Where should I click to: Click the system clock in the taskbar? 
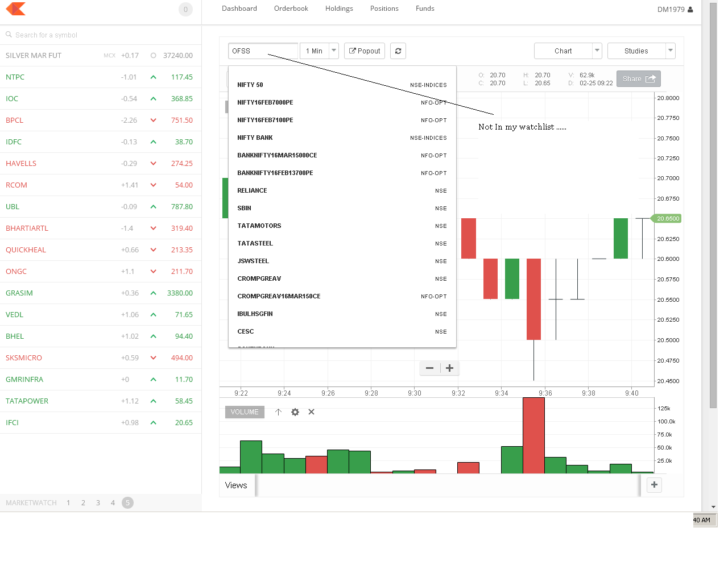pos(702,520)
